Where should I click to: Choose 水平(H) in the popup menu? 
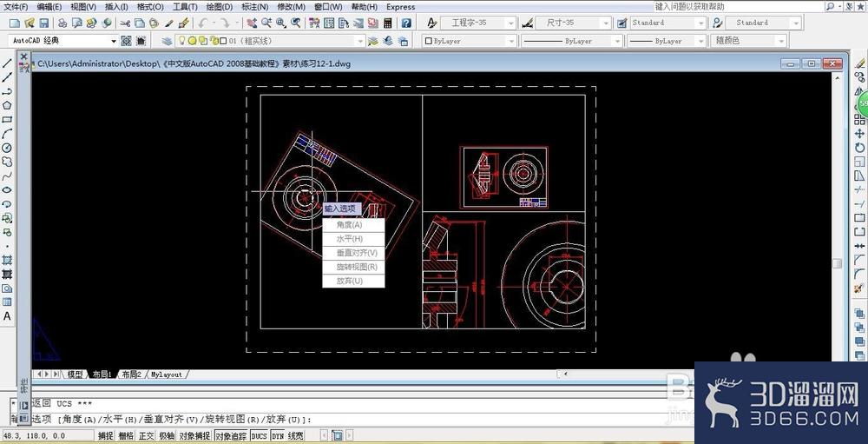[353, 239]
